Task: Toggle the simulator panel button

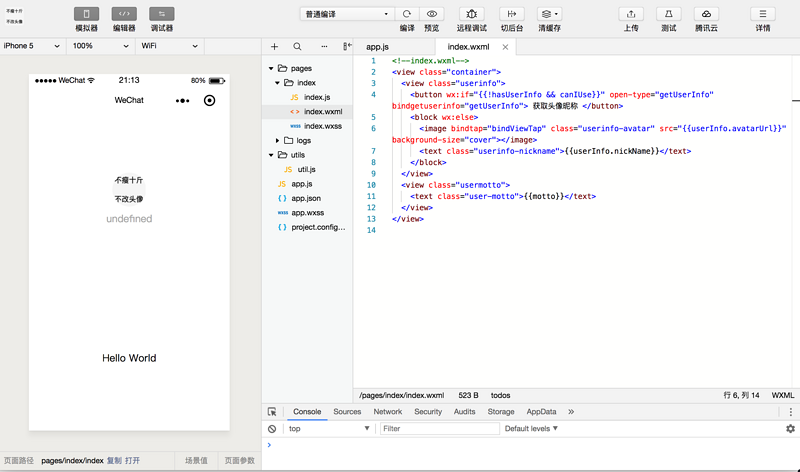Action: click(86, 14)
